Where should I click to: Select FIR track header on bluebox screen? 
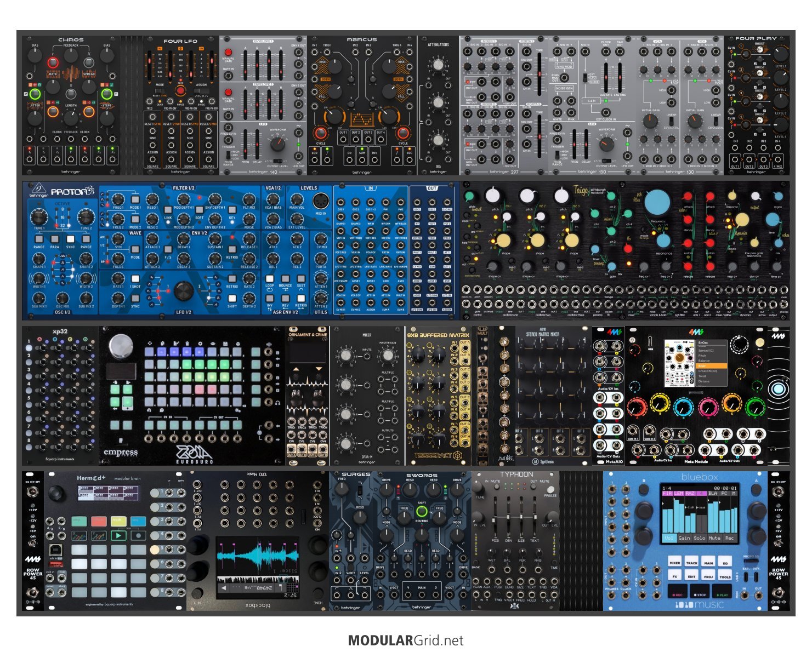coord(667,493)
